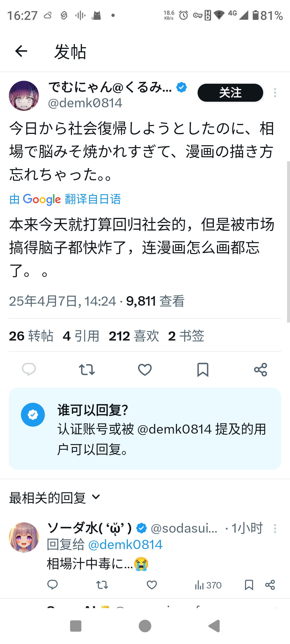
Task: Like the sodasui reply
Action: tap(152, 585)
